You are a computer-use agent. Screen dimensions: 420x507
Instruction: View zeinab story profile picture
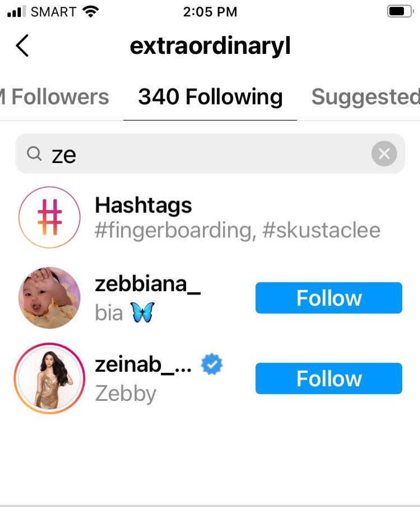49,378
